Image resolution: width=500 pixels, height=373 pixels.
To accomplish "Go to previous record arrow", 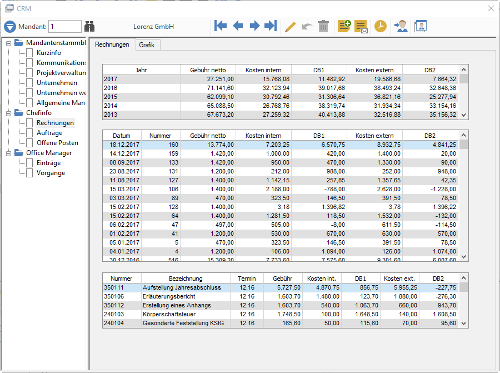I will coord(238,26).
